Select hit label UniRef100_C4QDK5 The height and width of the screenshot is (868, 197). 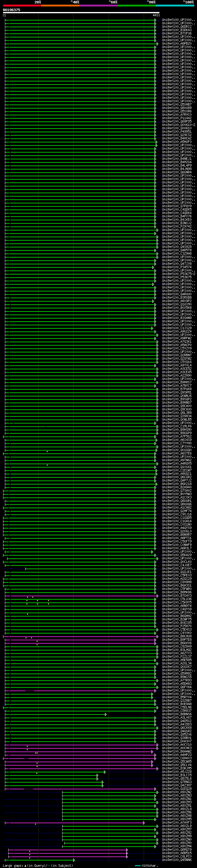point(177,210)
